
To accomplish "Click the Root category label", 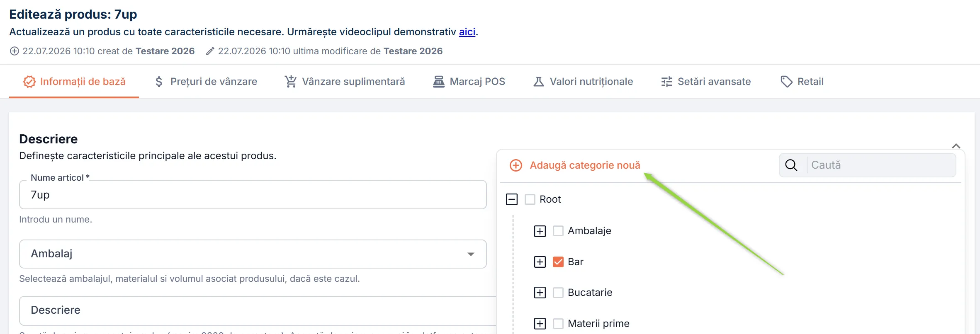I will tap(550, 199).
